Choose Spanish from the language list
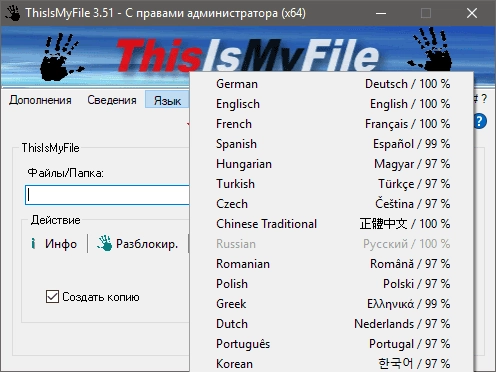This screenshot has height=372, width=496. [332, 144]
